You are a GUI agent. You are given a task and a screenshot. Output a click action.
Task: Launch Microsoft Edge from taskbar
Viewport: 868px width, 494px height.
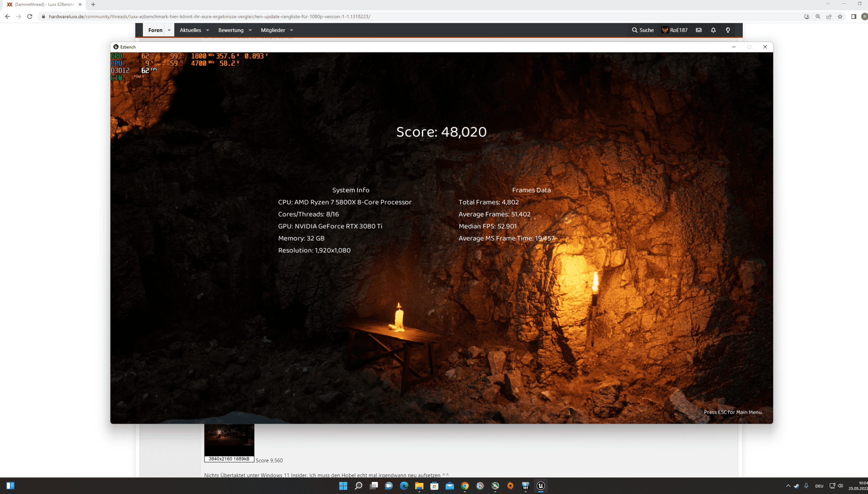pyautogui.click(x=404, y=486)
